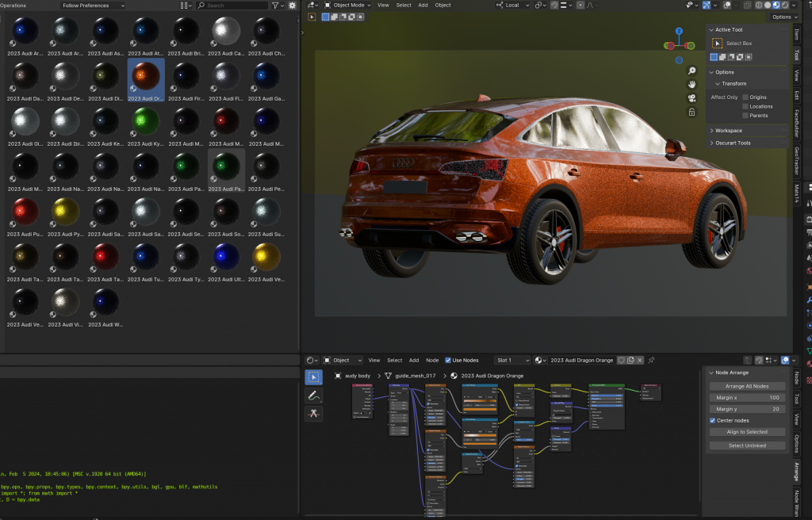Screen dimensions: 812x520
Task: Click the Arrange All Nodes button
Action: [746, 386]
